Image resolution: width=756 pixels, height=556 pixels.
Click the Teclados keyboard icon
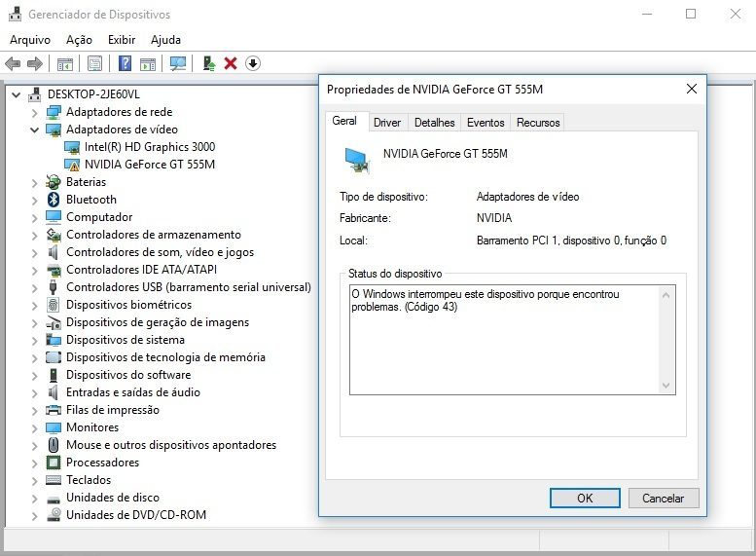[54, 480]
